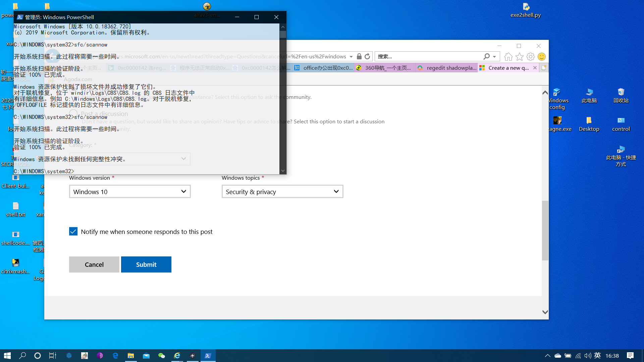Expand the Windows version dropdown
The width and height of the screenshot is (644, 362).
point(130,191)
